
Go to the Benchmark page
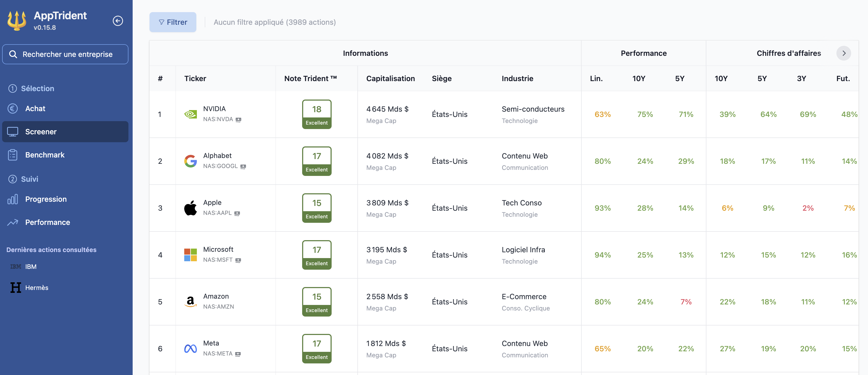point(45,155)
